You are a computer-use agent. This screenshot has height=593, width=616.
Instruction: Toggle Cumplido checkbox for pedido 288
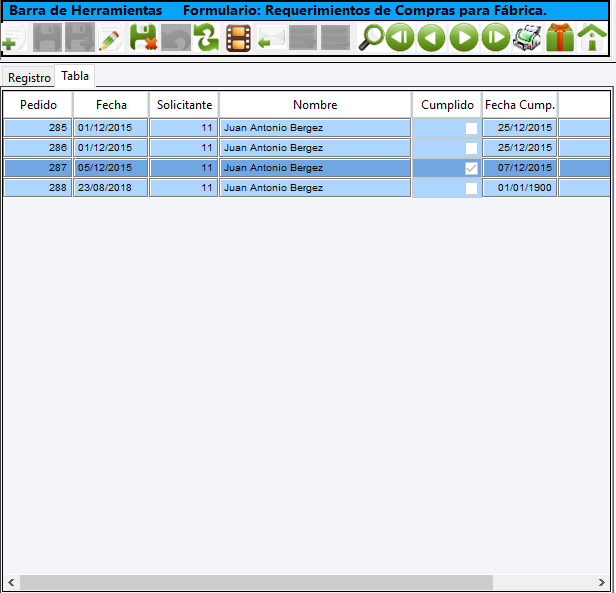[471, 188]
